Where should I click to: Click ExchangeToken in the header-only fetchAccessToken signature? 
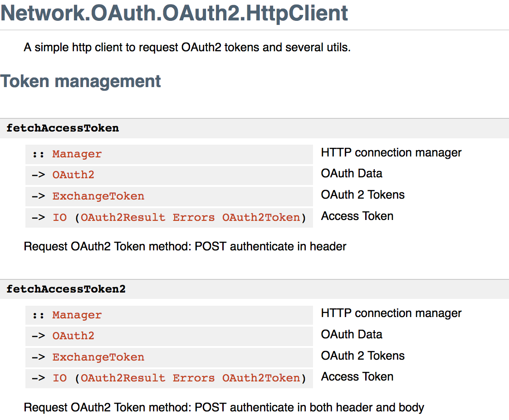point(98,196)
